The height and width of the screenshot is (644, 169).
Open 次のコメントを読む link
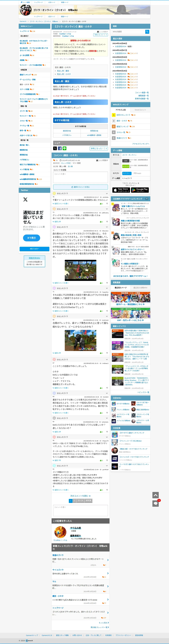click(x=80, y=496)
